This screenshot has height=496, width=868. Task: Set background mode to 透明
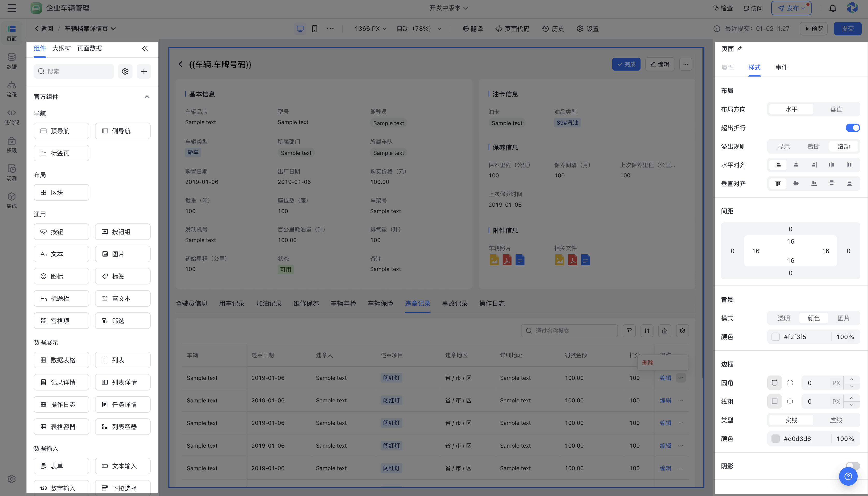tap(783, 318)
